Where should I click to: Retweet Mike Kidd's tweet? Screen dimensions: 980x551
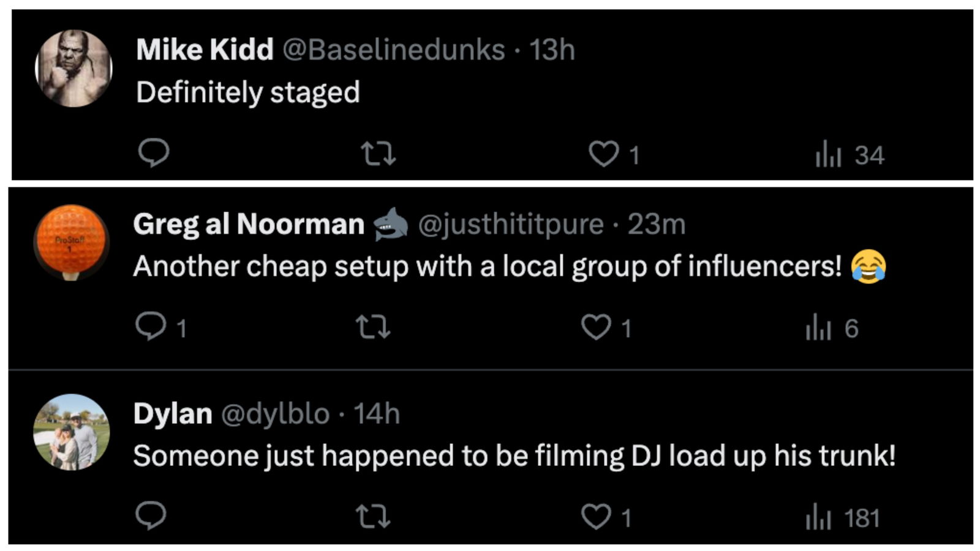pyautogui.click(x=378, y=154)
